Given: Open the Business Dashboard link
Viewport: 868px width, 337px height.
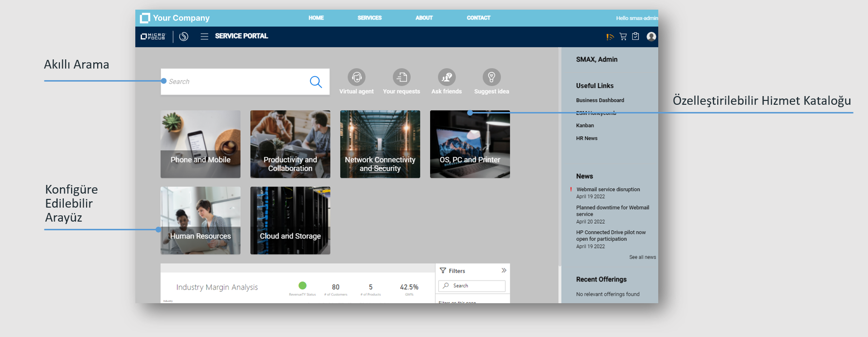Looking at the screenshot, I should 600,100.
